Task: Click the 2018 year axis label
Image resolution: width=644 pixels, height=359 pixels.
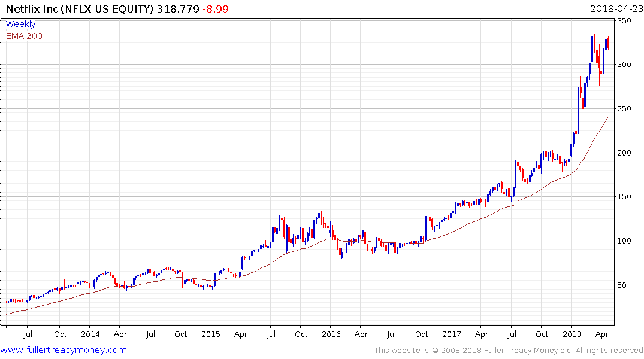Action: [x=572, y=334]
